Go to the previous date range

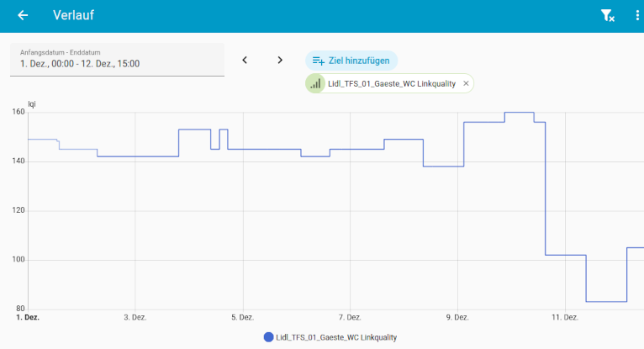245,60
